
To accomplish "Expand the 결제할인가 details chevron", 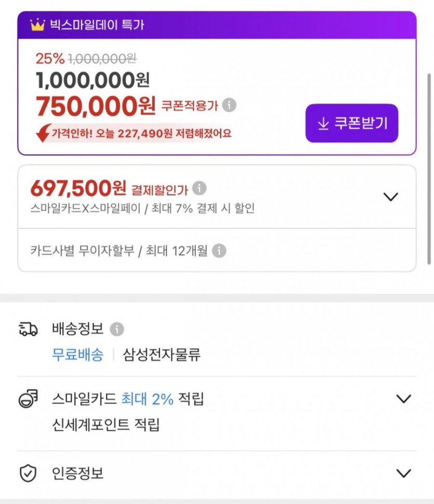I will (390, 197).
